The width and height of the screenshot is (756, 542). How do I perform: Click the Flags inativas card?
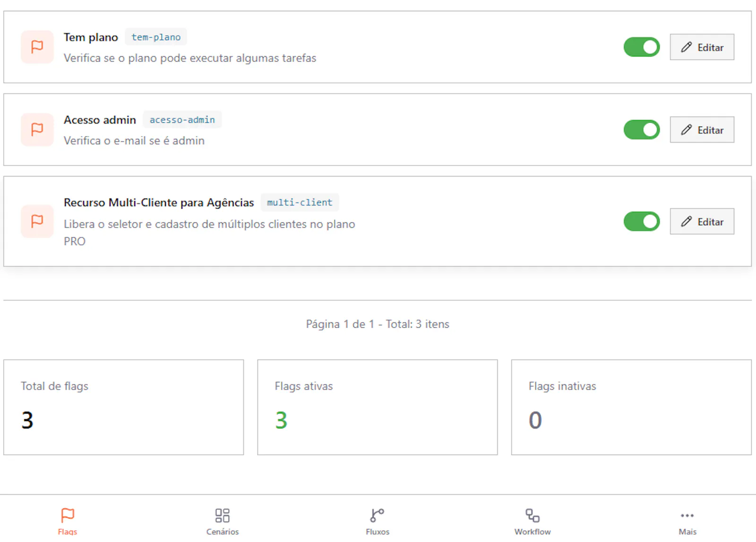(x=631, y=407)
